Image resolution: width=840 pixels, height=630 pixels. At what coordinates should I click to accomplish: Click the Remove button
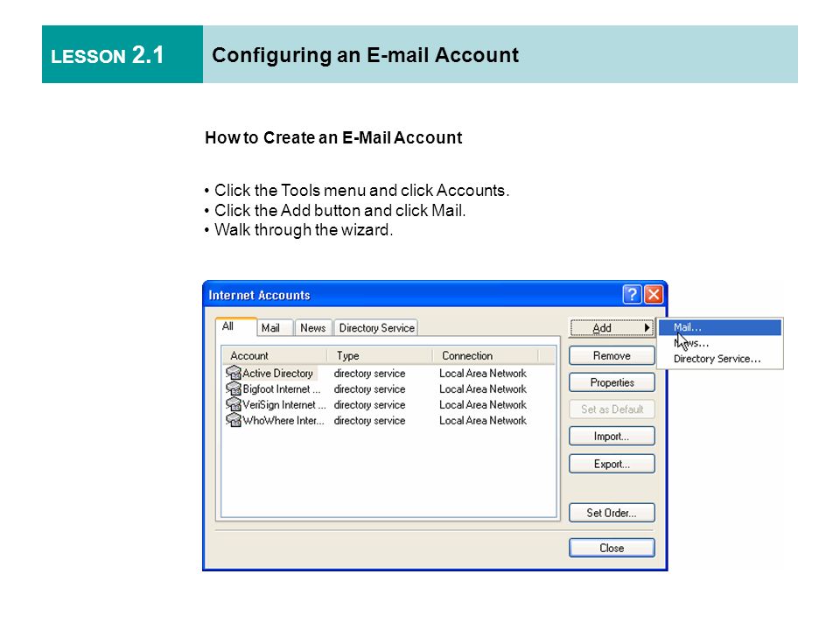coord(612,356)
